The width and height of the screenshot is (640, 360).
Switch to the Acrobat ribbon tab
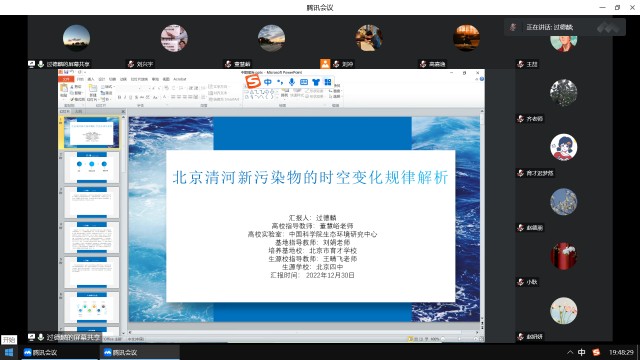point(180,79)
